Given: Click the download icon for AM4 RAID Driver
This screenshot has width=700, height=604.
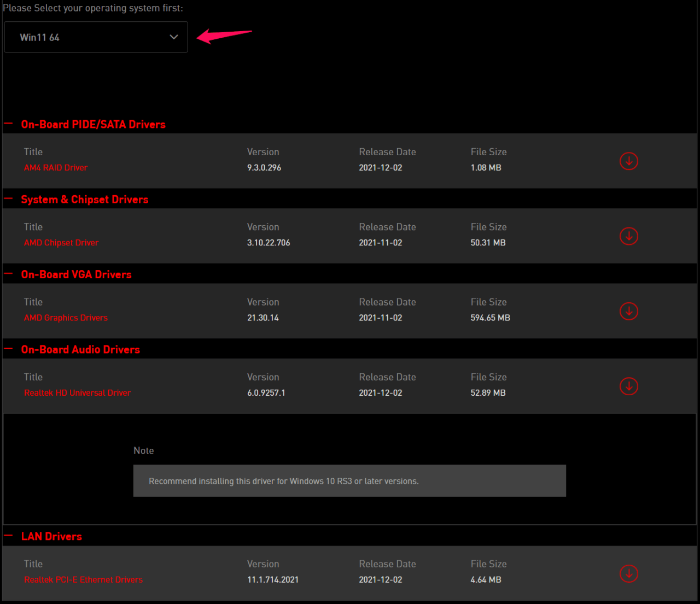Looking at the screenshot, I should pyautogui.click(x=628, y=161).
